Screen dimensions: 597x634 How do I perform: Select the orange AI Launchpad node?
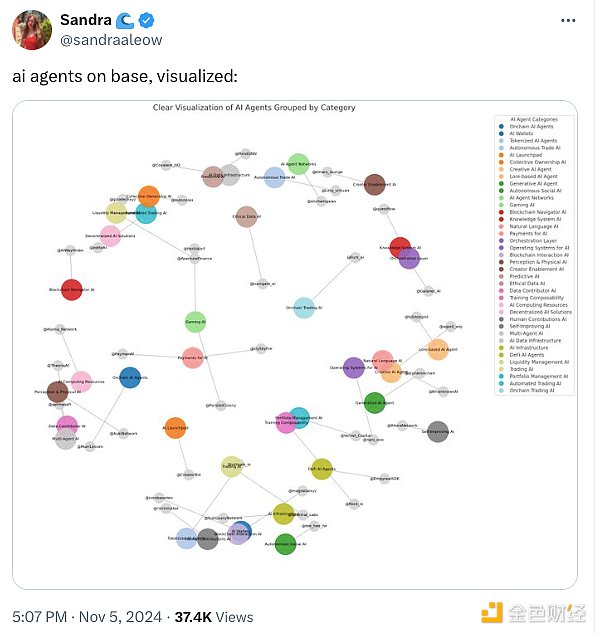(176, 428)
